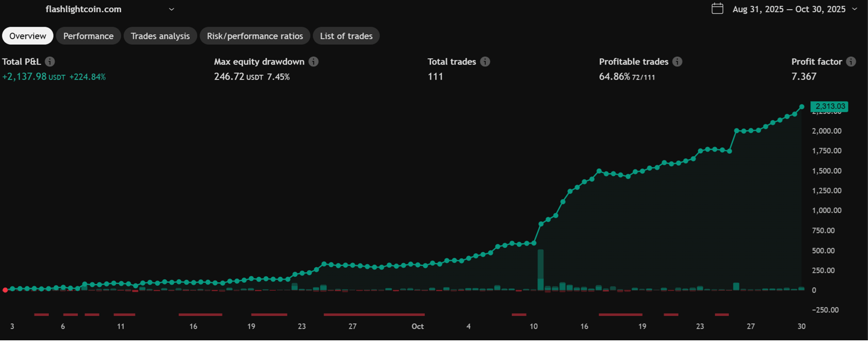Click the calendar icon beside date range

717,8
